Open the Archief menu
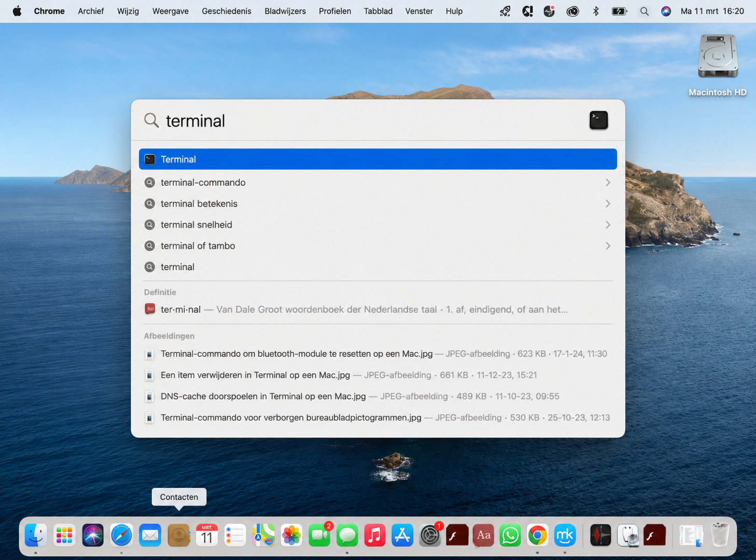Image resolution: width=756 pixels, height=560 pixels. 91,11
